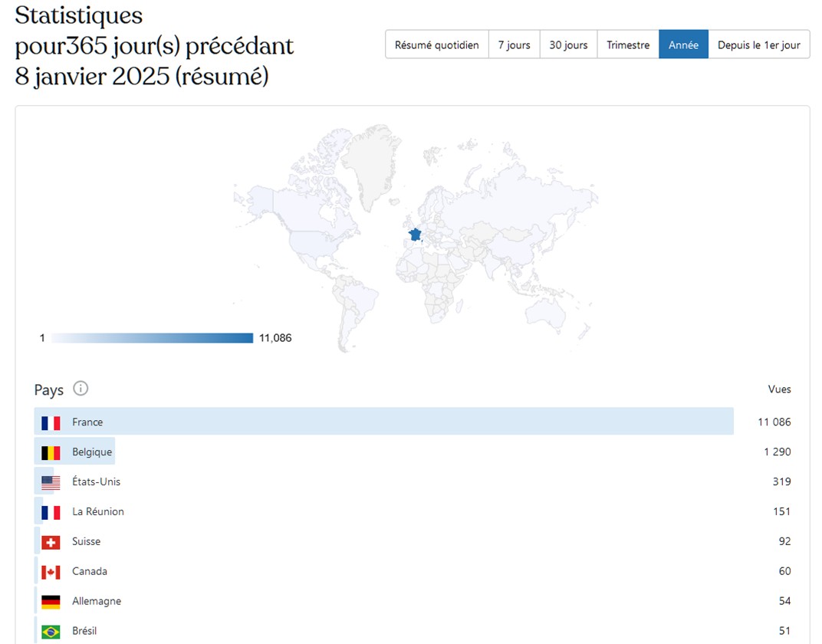Show stats for 30 jours
Image resolution: width=822 pixels, height=644 pixels.
(568, 44)
